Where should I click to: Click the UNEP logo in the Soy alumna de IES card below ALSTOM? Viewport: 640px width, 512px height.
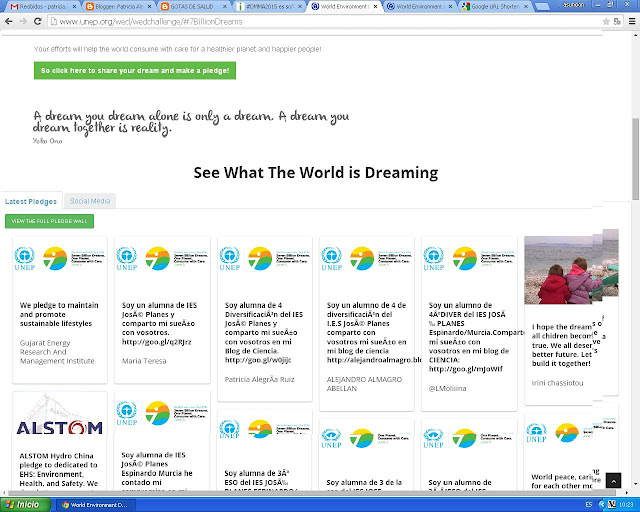coord(127,413)
